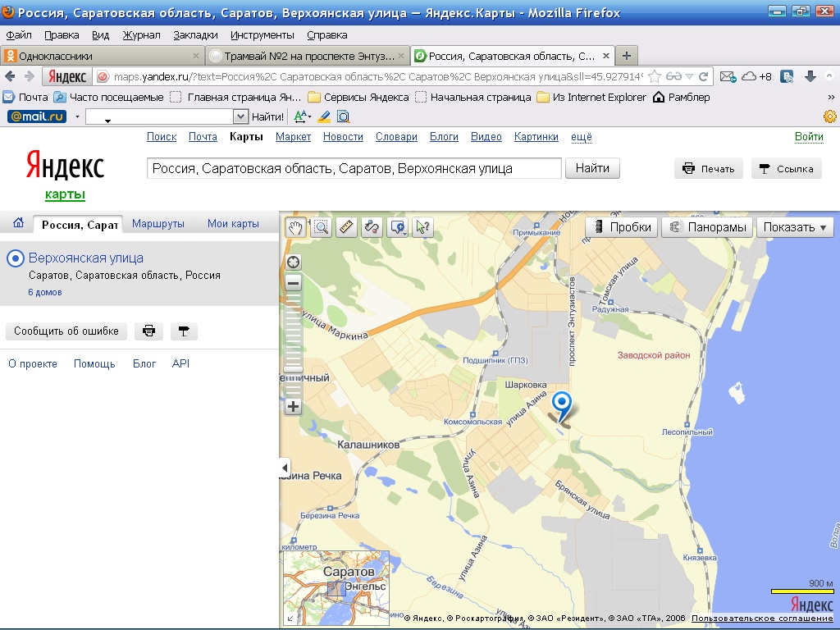Switch to the Маршруты tab
Image resolution: width=840 pixels, height=630 pixels.
158,224
